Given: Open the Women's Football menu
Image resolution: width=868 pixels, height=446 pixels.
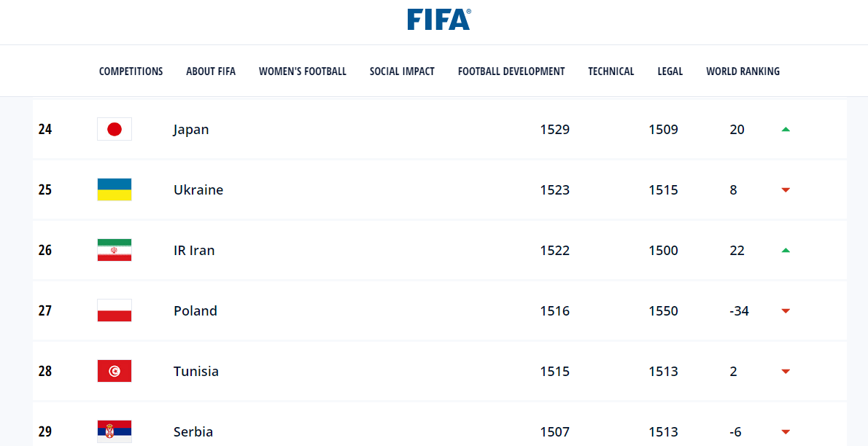Looking at the screenshot, I should (303, 71).
